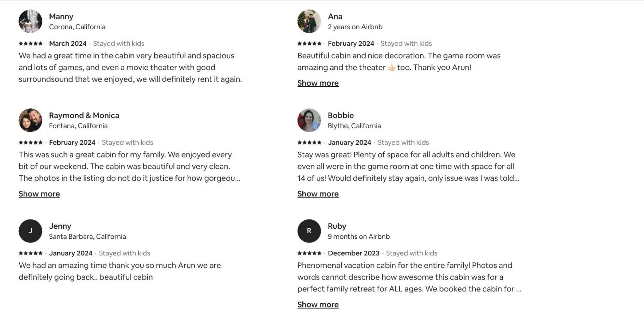Expand Ana's review with Show more
Viewport: 644px width, 318px height.
point(318,83)
